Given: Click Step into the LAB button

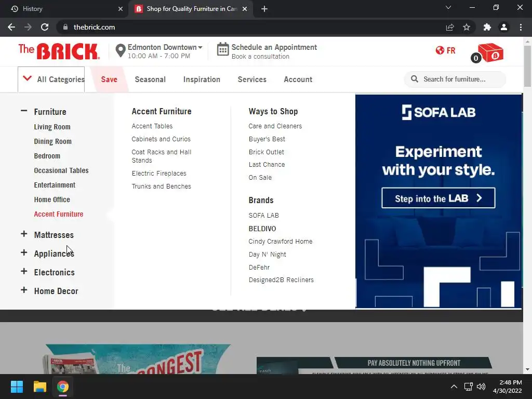Looking at the screenshot, I should 438,198.
